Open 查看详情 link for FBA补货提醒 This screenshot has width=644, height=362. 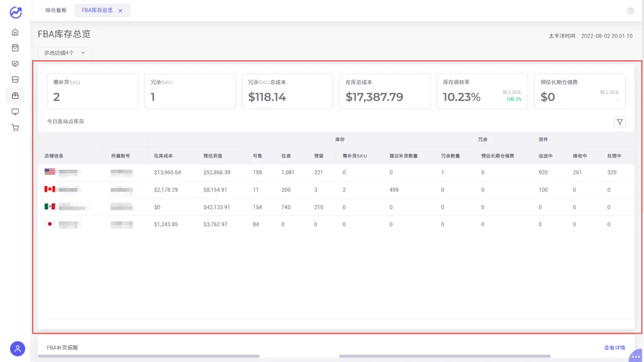coord(614,348)
